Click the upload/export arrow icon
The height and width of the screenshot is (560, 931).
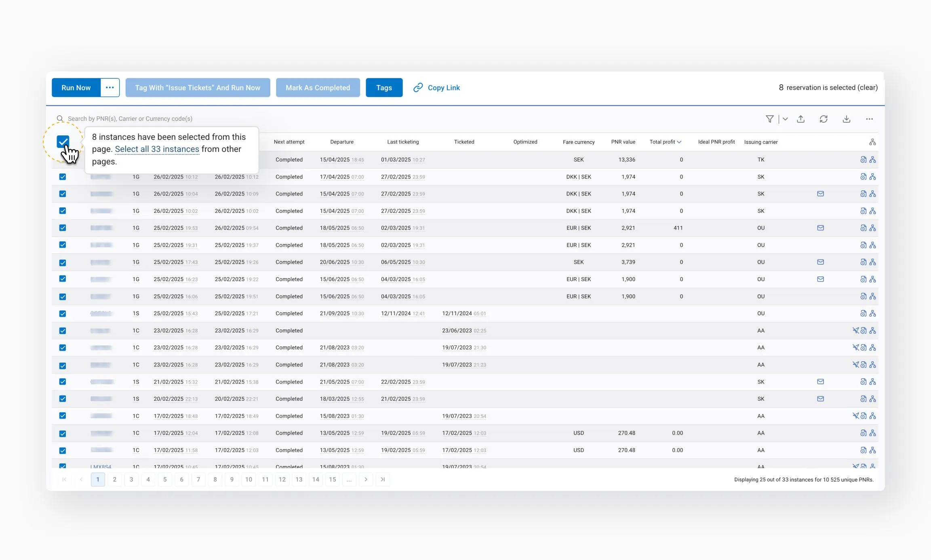(800, 119)
